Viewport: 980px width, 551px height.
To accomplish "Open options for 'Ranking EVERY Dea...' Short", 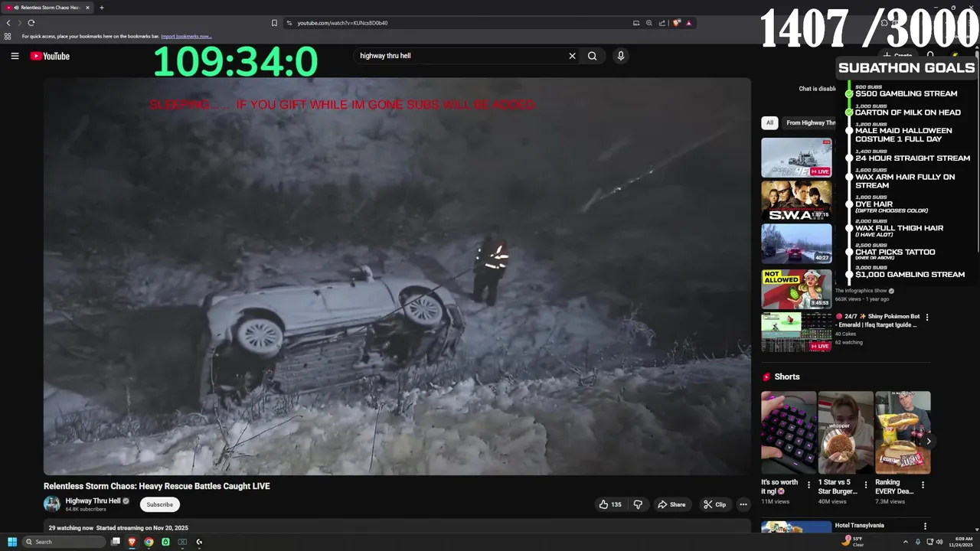I will pyautogui.click(x=923, y=484).
